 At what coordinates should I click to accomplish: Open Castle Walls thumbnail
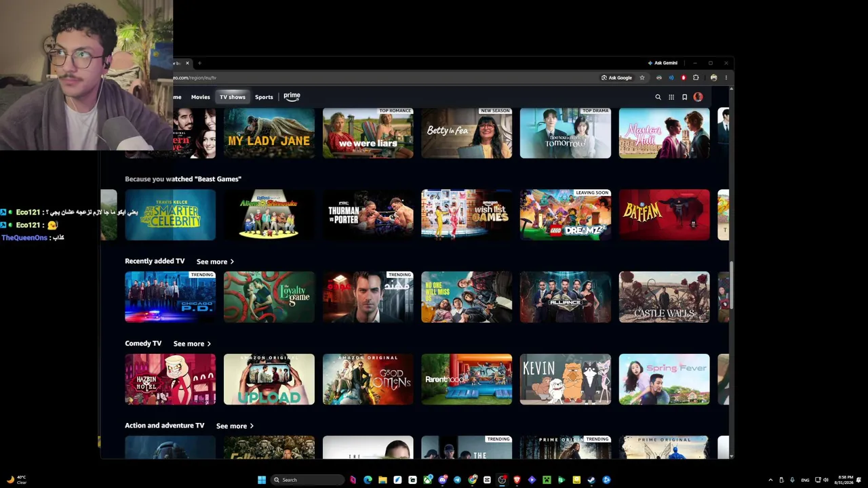(665, 297)
